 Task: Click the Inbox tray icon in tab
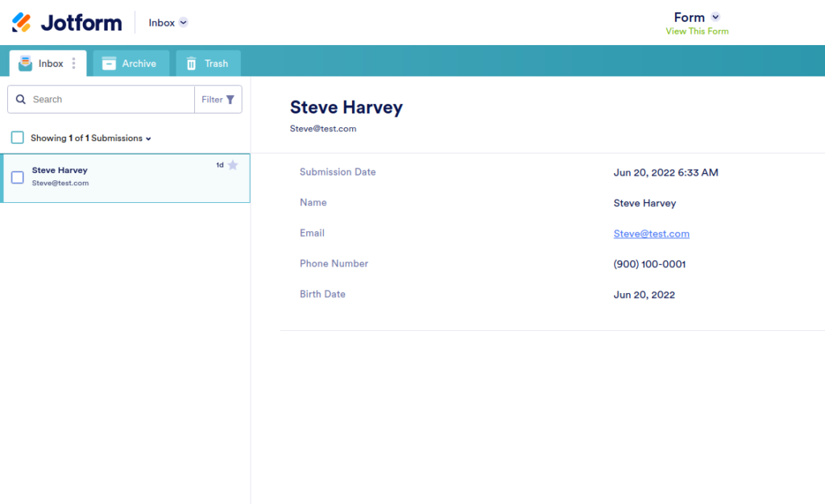(x=26, y=64)
